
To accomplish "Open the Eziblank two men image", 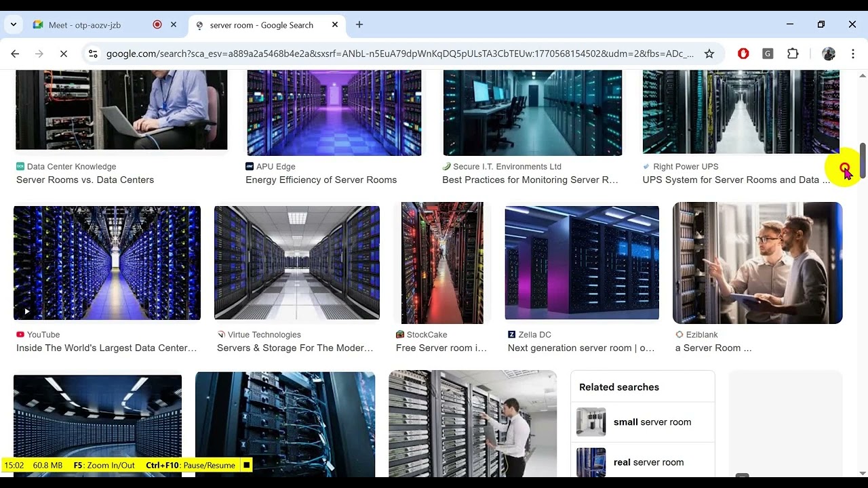I will [x=757, y=263].
